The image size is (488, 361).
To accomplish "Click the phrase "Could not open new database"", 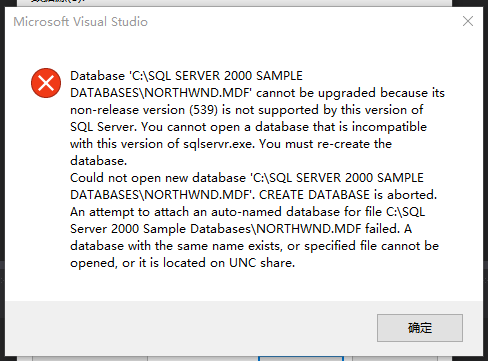I will (x=158, y=178).
